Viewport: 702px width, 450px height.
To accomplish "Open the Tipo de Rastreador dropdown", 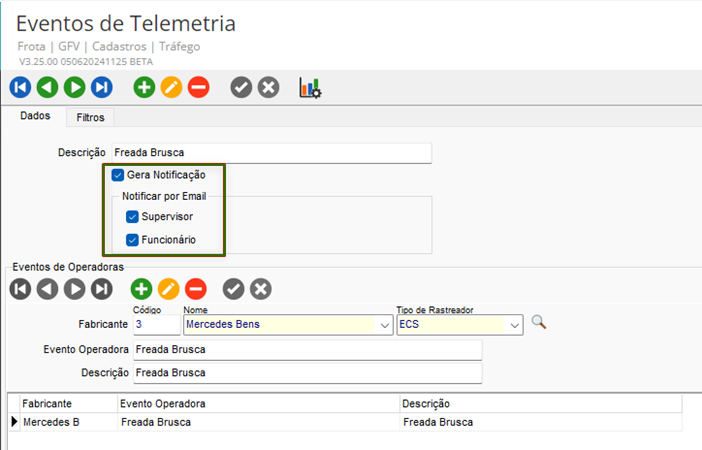I will (515, 325).
